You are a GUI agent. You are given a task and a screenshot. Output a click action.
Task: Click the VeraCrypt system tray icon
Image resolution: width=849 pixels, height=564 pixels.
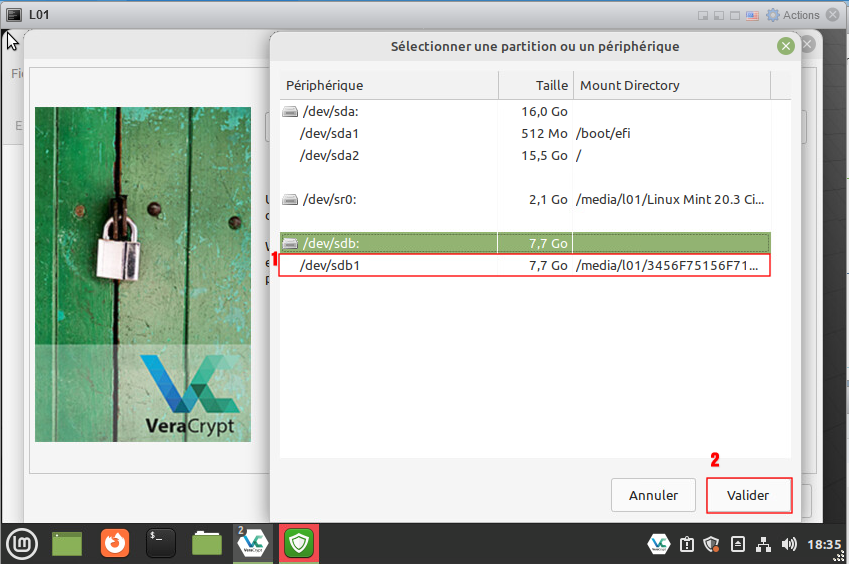tap(658, 544)
